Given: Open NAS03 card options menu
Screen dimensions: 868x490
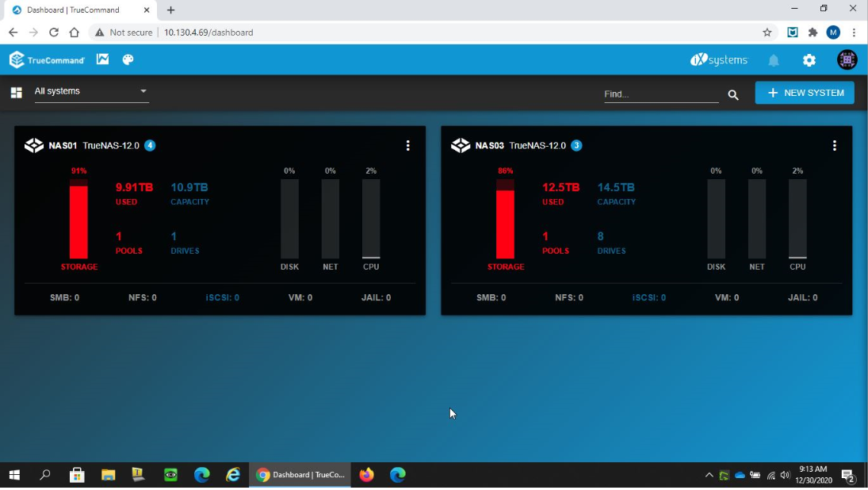Looking at the screenshot, I should click(x=834, y=146).
